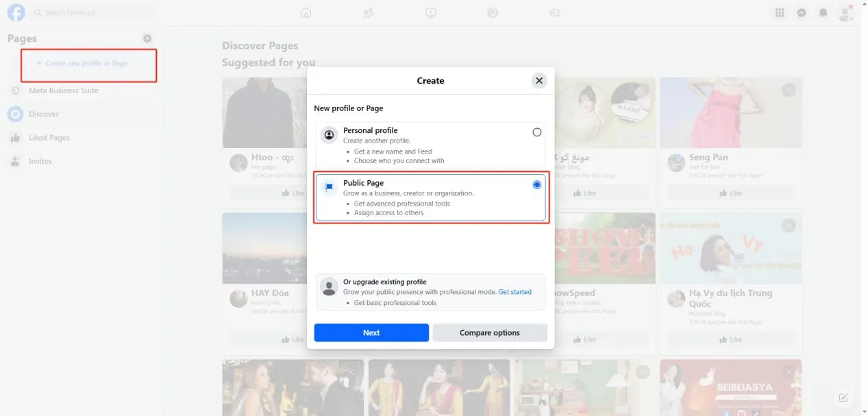Select the Personal profile radio button
Viewport: 868px width, 416px height.
tap(536, 132)
